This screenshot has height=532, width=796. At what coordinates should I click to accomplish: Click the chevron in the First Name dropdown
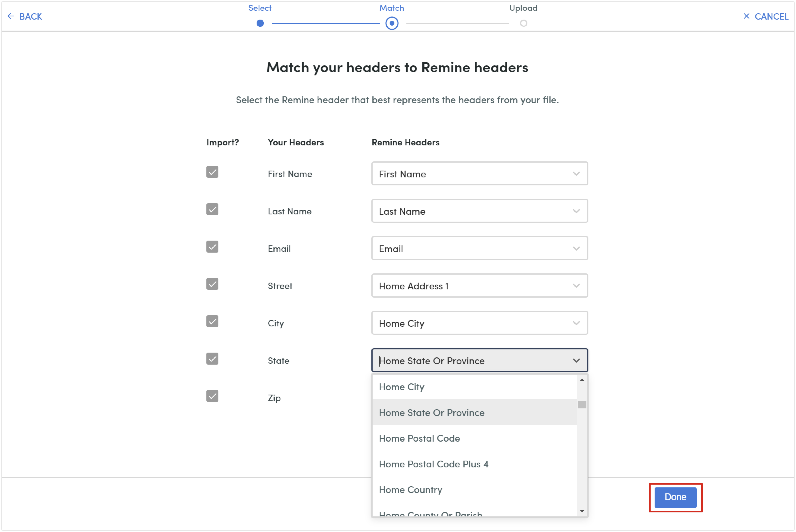(576, 174)
